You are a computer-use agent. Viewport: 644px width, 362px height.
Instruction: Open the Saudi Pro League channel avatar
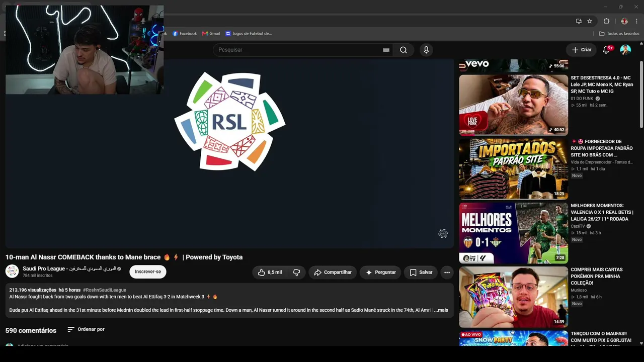tap(12, 271)
